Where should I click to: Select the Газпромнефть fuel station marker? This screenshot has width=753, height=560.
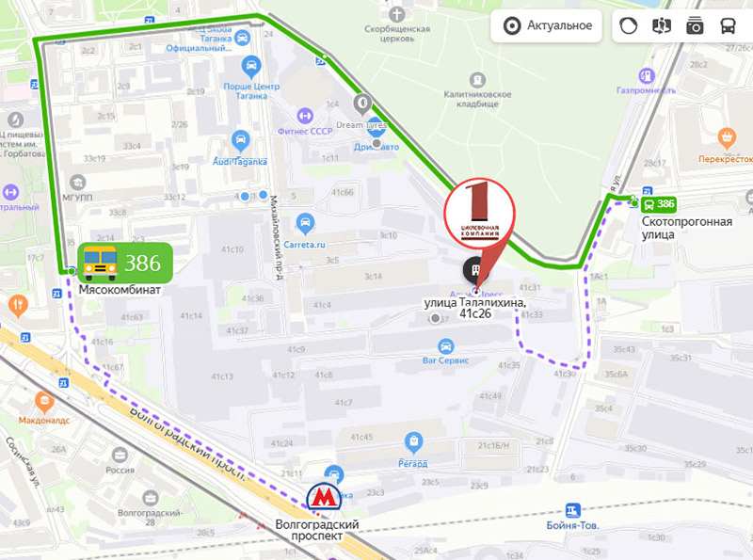[x=647, y=76]
